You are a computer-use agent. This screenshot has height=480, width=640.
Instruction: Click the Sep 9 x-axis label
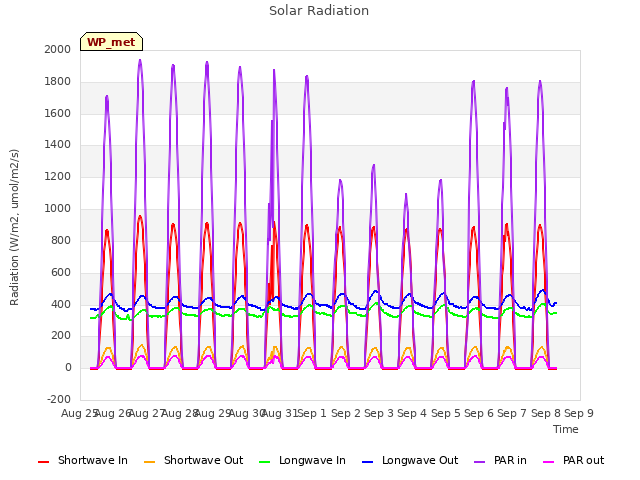click(579, 413)
